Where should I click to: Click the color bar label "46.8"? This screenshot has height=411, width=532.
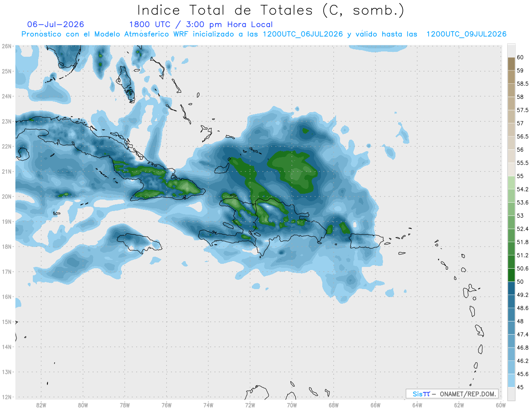tap(523, 348)
